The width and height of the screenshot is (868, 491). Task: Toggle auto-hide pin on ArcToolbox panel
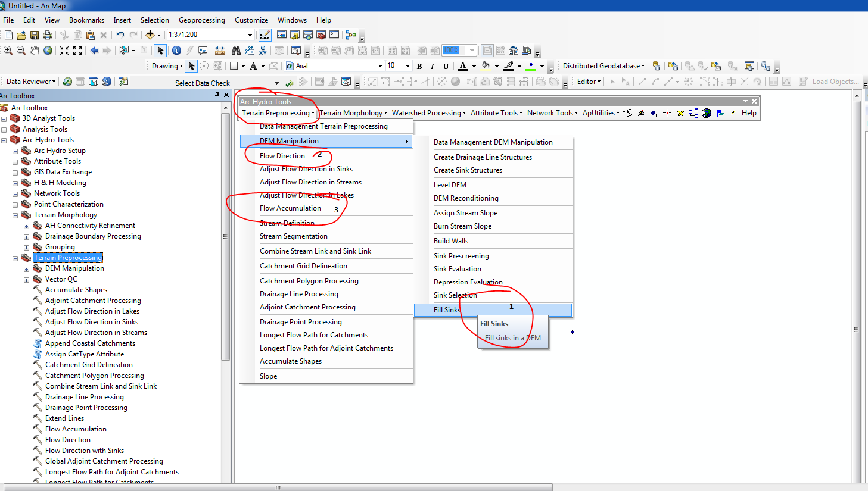[217, 95]
